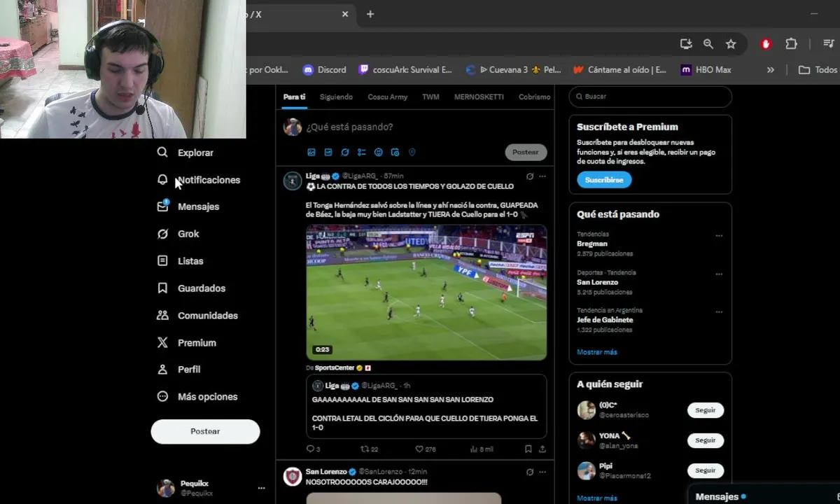Add a poll to the new post
The width and height of the screenshot is (840, 504).
(362, 152)
